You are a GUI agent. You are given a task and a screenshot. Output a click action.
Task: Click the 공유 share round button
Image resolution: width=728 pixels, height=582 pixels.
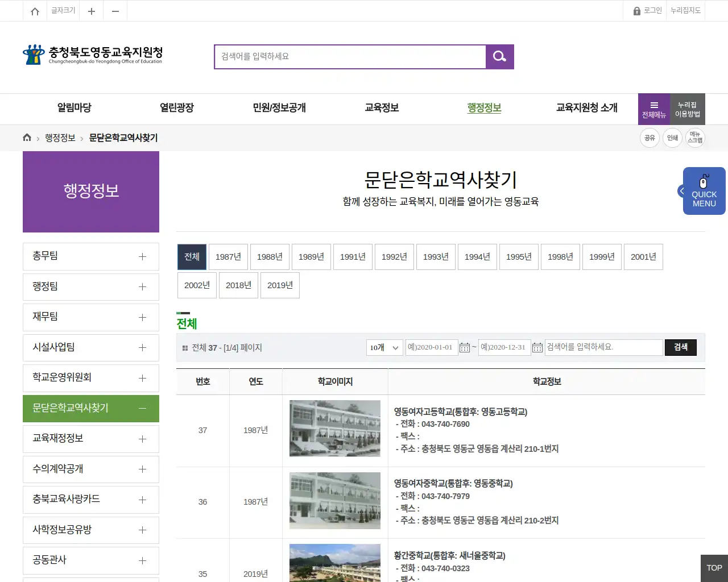coord(650,138)
